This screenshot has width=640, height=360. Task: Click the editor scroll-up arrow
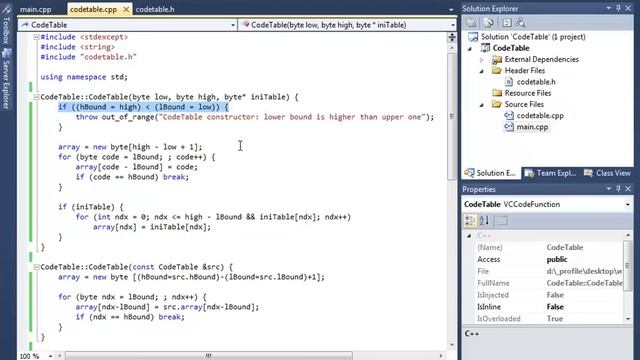click(452, 48)
